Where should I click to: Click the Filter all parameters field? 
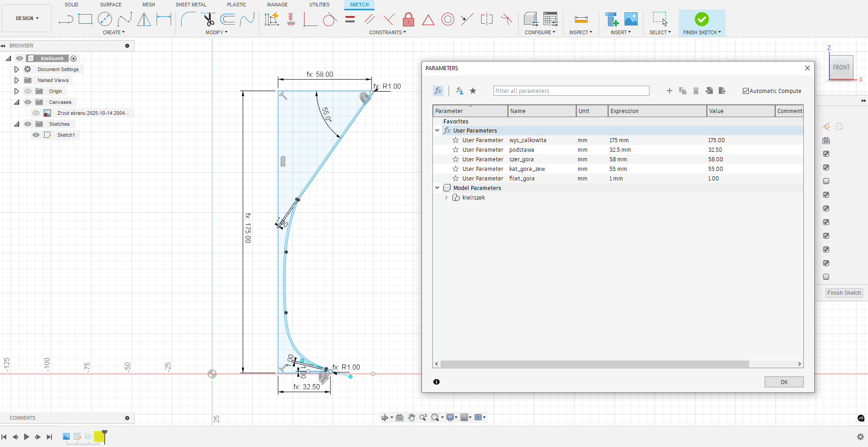point(571,91)
